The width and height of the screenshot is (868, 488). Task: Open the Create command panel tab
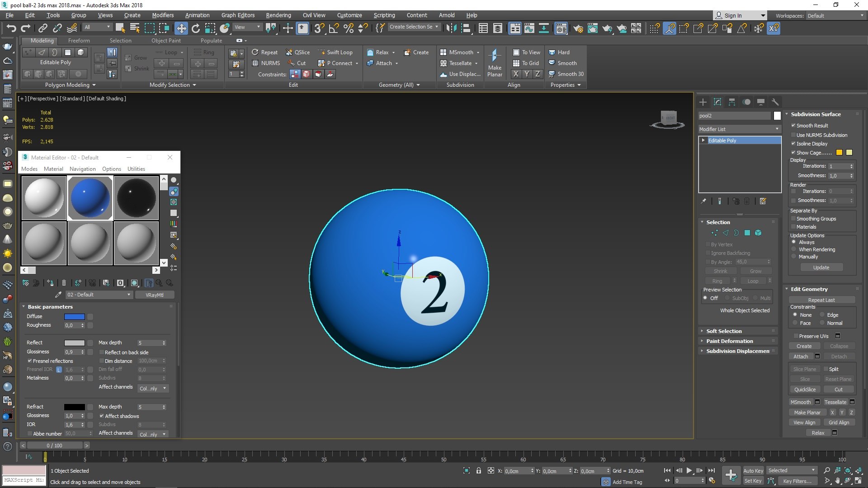(x=703, y=102)
